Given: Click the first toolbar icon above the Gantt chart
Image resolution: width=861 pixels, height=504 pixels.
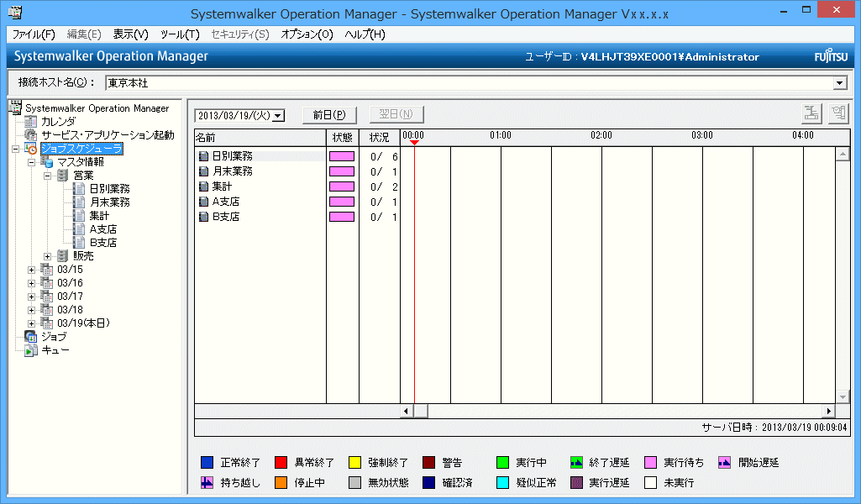Looking at the screenshot, I should (811, 113).
